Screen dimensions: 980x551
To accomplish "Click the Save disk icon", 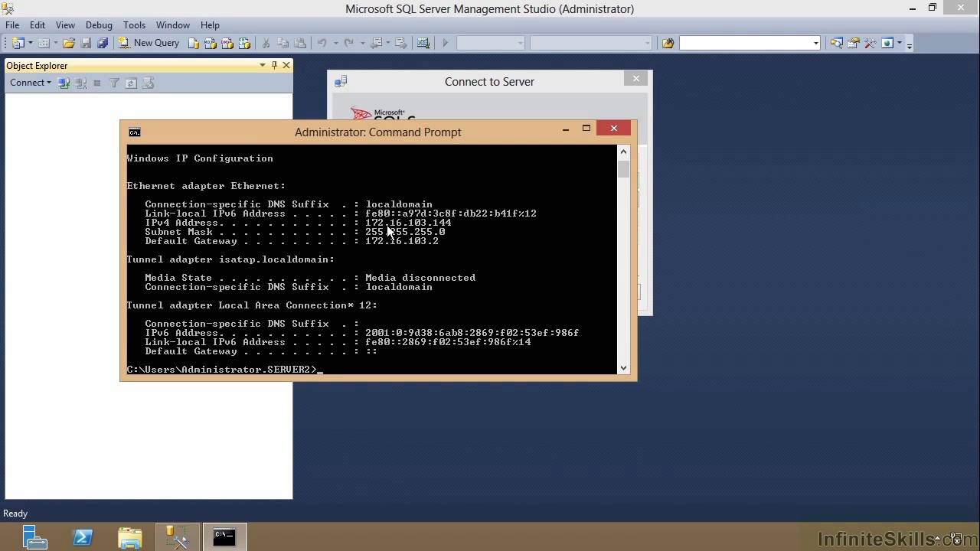I will (86, 44).
